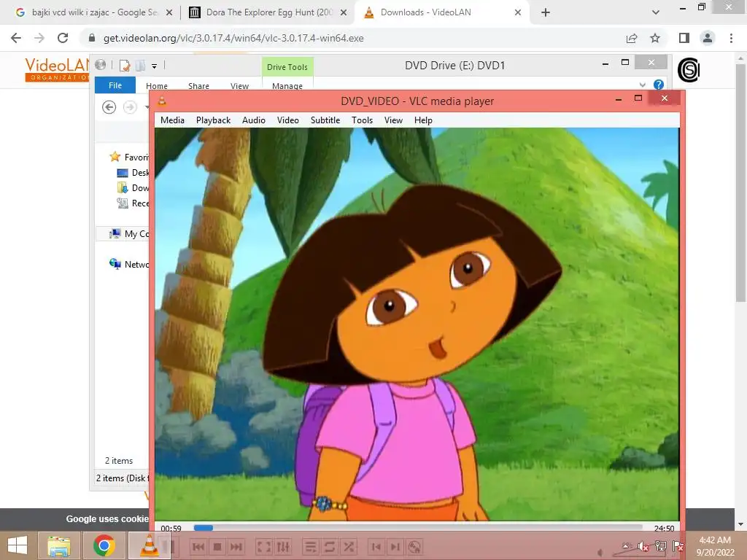Click the muted volume tray icon
This screenshot has height=560, width=747.
643,546
